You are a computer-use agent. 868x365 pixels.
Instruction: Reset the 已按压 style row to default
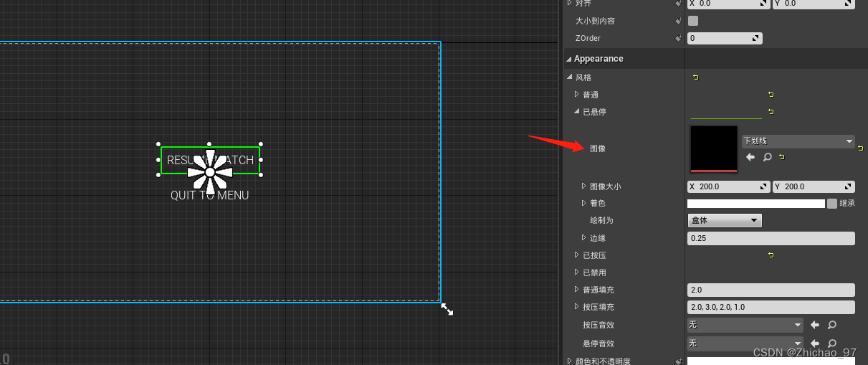pos(771,255)
